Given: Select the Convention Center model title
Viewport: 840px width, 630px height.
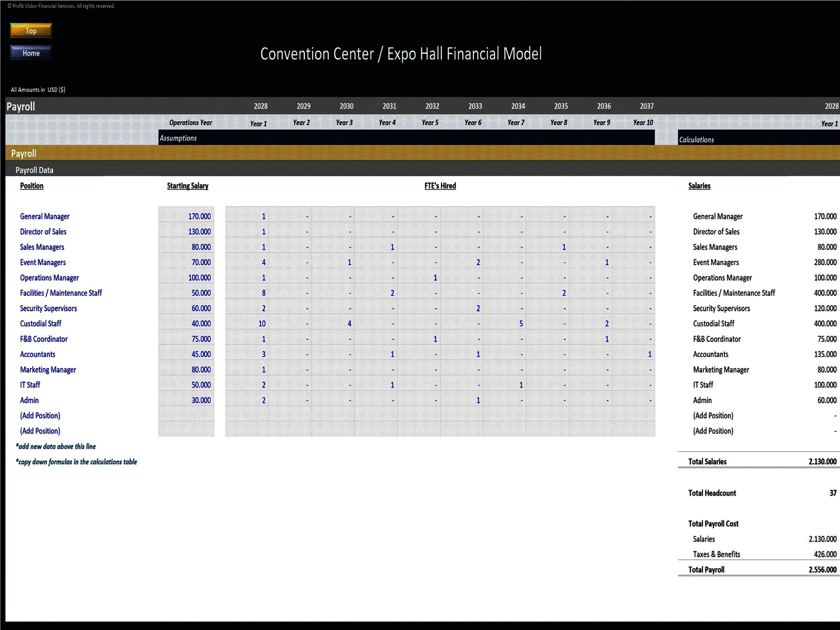Looking at the screenshot, I should click(401, 54).
